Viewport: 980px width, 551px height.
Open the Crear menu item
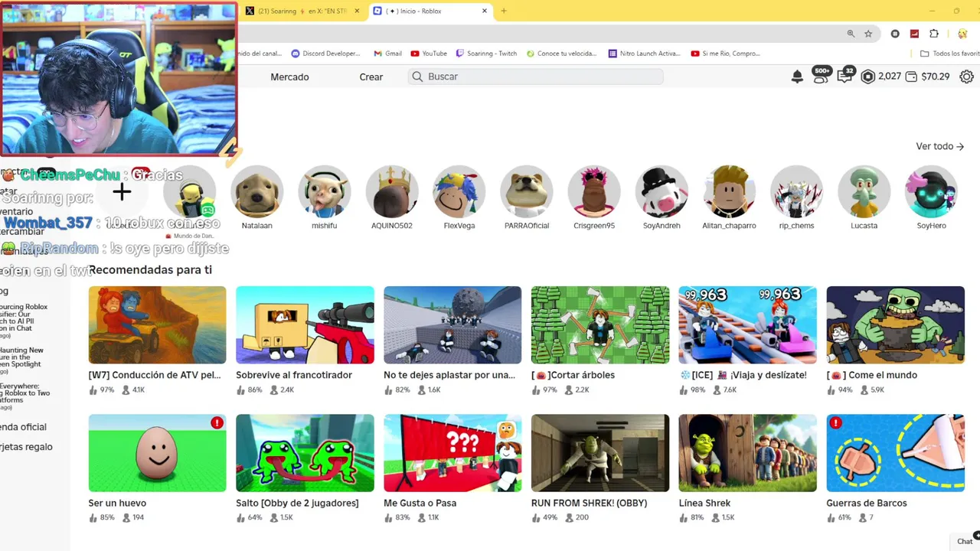[371, 77]
